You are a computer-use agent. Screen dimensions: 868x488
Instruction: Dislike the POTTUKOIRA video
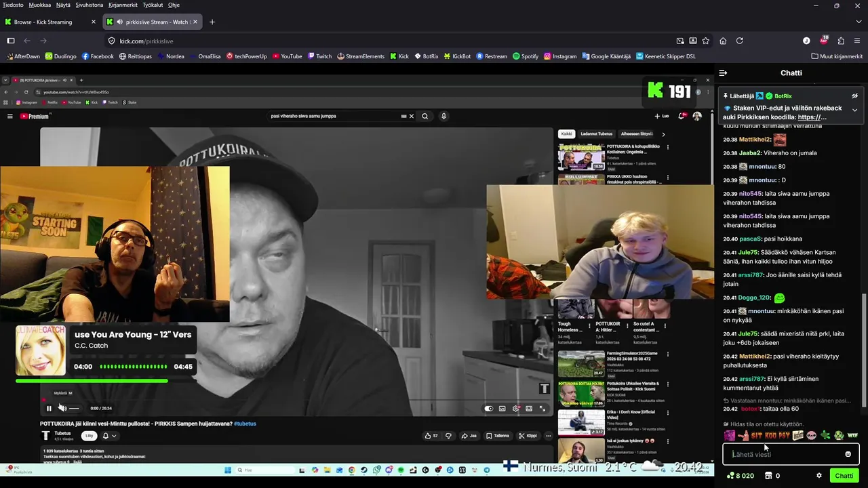tap(448, 436)
